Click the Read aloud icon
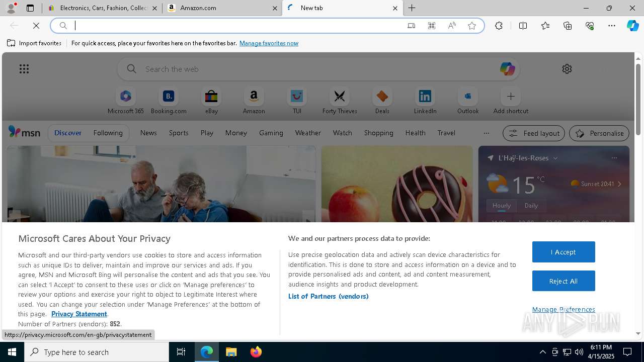The height and width of the screenshot is (362, 644). (452, 26)
